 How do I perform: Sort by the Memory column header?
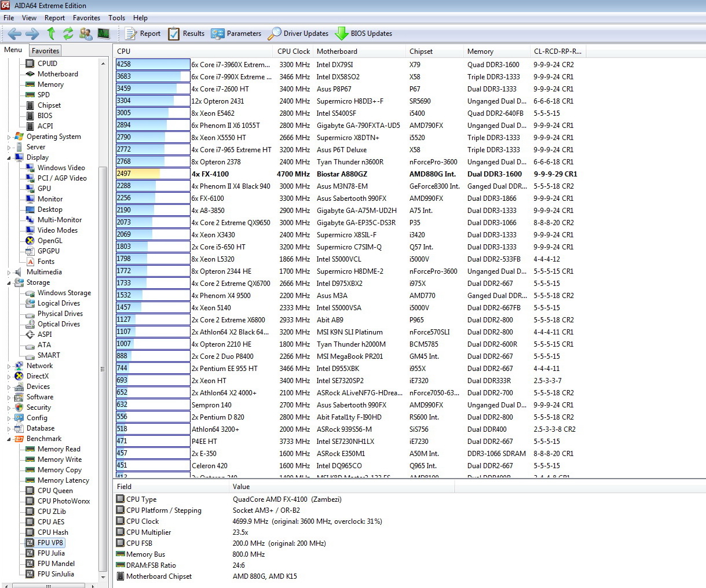[498, 52]
